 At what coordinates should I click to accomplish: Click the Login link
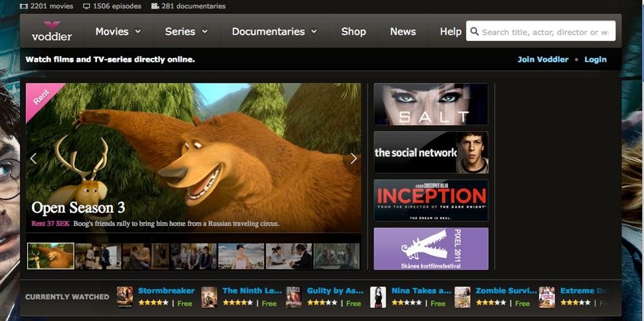click(596, 60)
